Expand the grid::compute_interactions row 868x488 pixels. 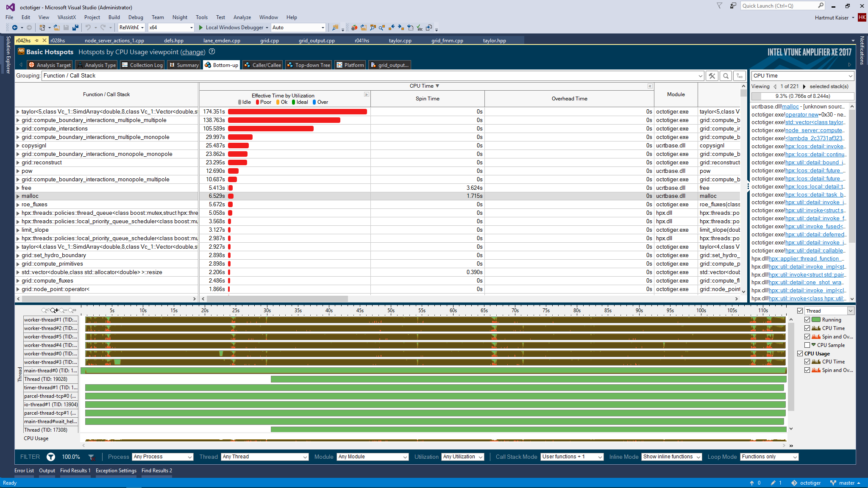(18, 129)
